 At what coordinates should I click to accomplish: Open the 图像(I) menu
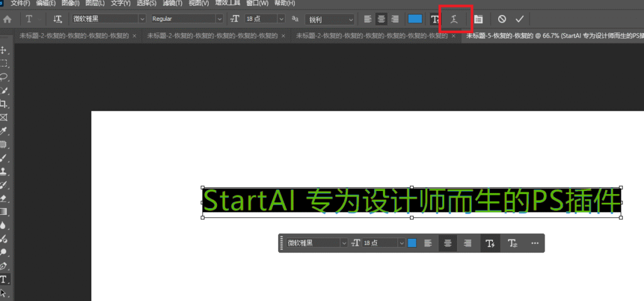coord(70,3)
